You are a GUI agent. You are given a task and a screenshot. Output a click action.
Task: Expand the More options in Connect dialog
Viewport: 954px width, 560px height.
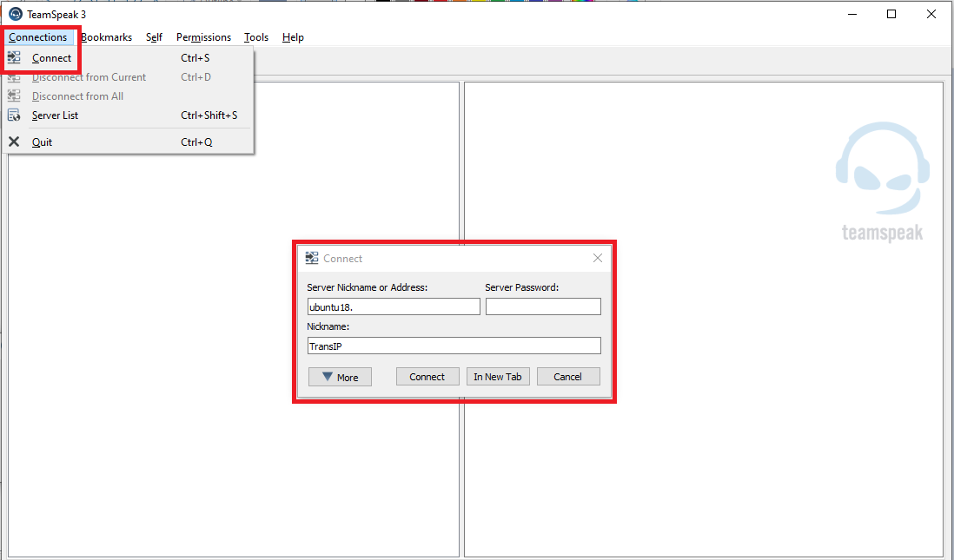click(340, 377)
